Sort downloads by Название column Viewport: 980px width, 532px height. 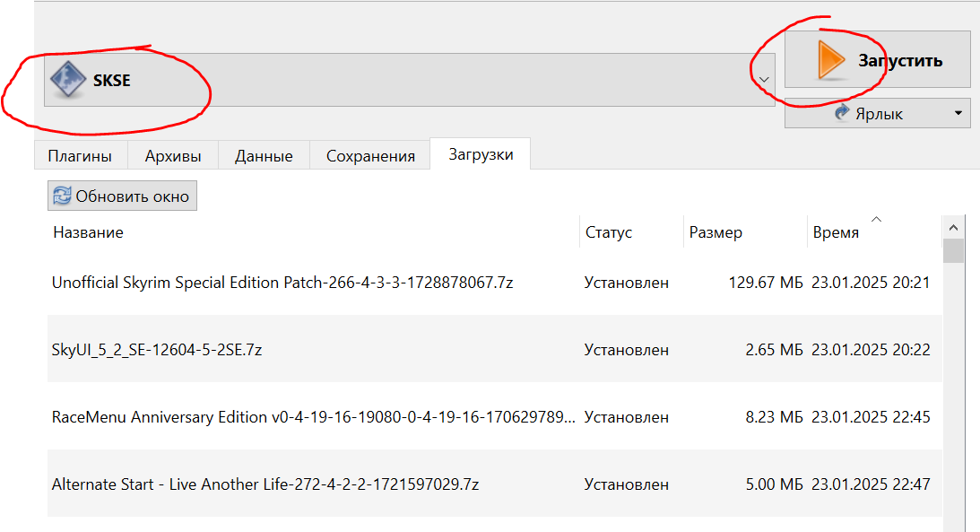pyautogui.click(x=88, y=232)
